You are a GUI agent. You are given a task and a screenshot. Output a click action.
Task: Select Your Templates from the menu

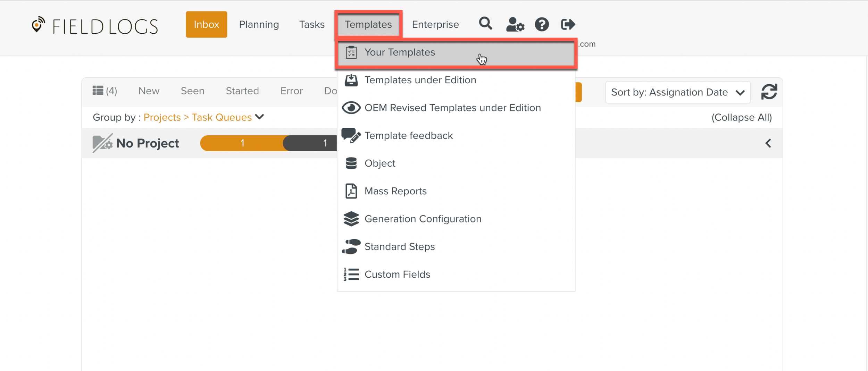tap(399, 52)
